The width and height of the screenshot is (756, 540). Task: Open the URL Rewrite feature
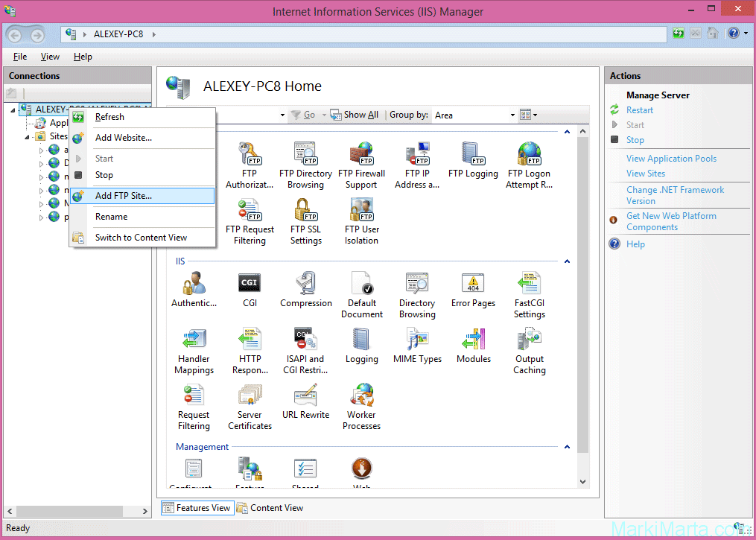[305, 401]
